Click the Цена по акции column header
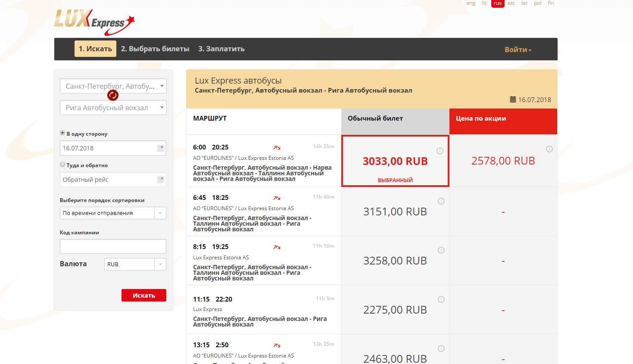The width and height of the screenshot is (633, 364). (x=503, y=121)
